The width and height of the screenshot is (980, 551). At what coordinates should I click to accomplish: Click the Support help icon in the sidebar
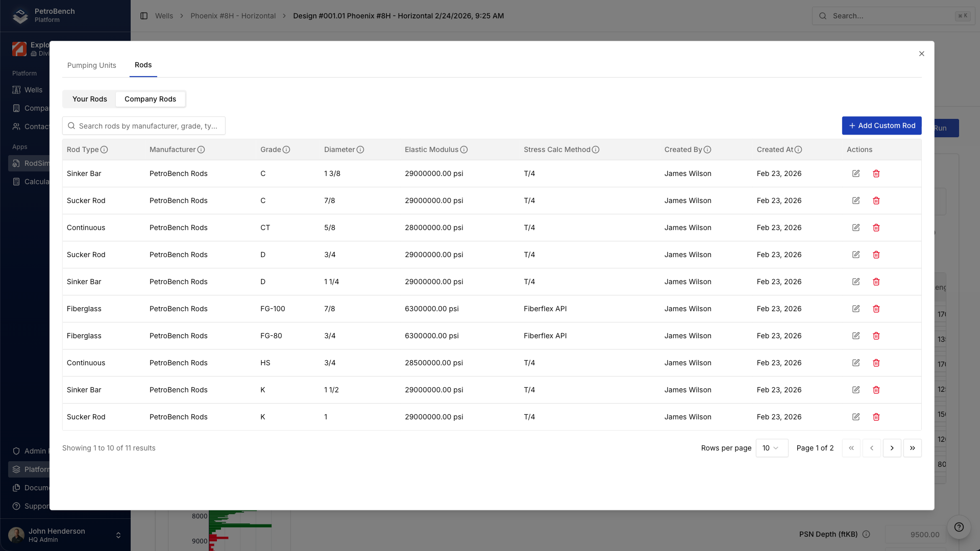click(x=17, y=506)
